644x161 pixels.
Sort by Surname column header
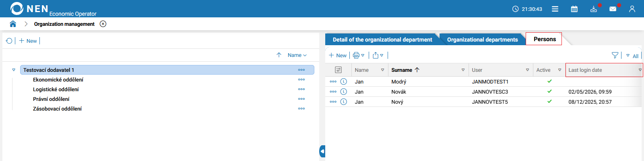(x=402, y=70)
